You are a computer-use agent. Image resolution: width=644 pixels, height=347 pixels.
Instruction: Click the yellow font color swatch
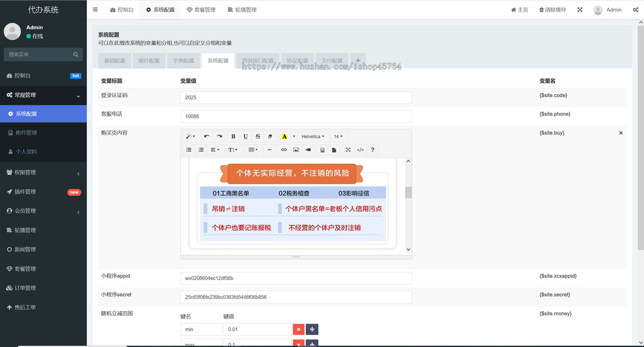[284, 136]
